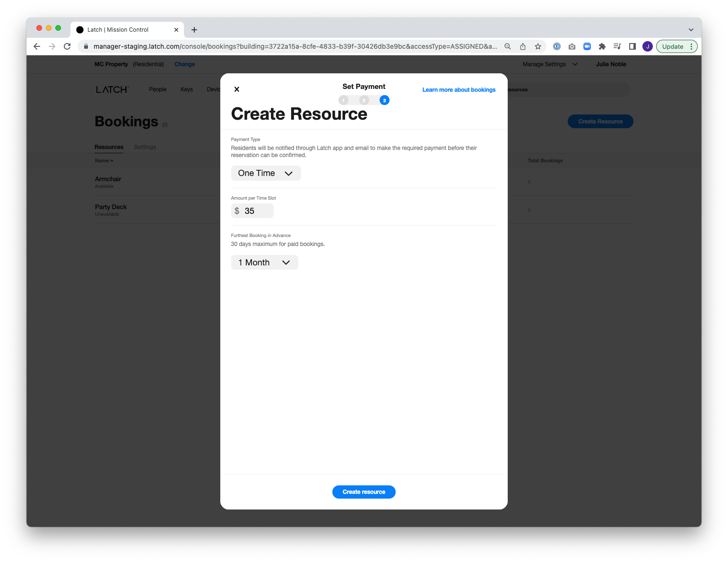Click the LATCH logo
This screenshot has height=562, width=728.
coord(112,89)
